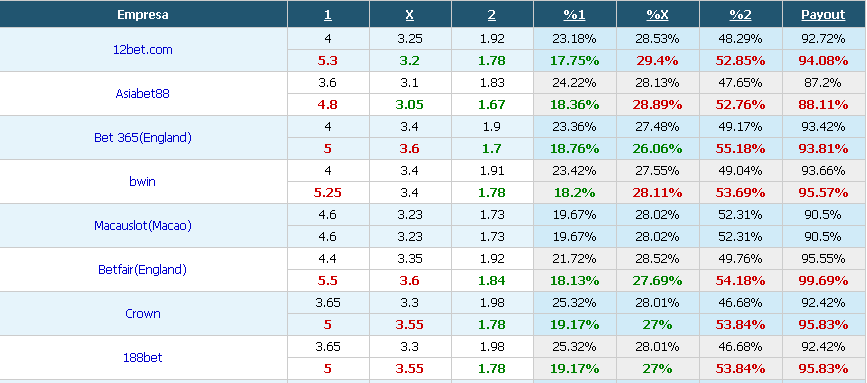867x383 pixels.
Task: Sort by the column 2 header
Action: point(492,15)
